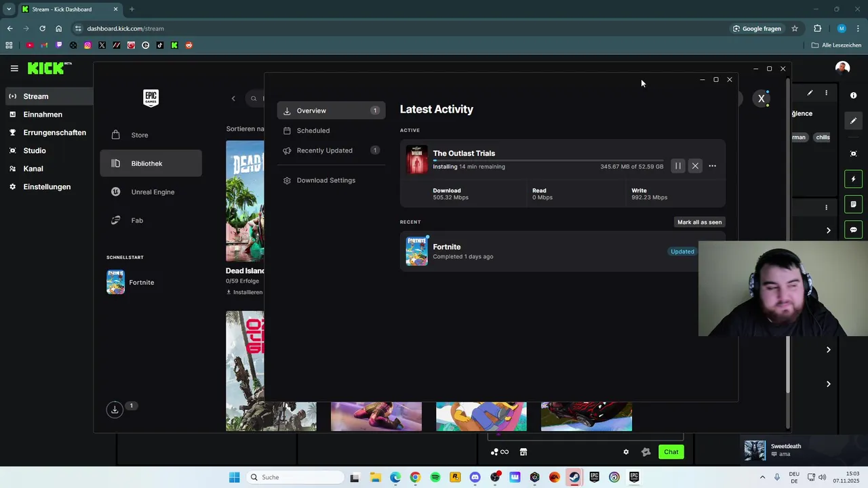Show hidden system tray icons

point(762,477)
